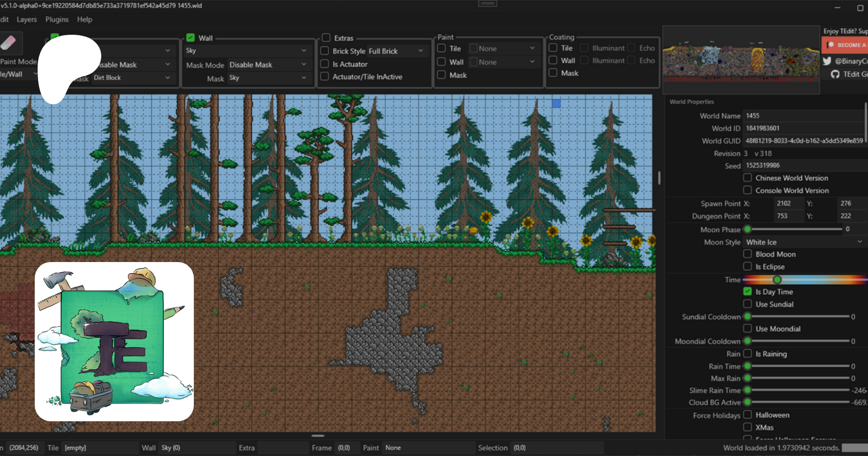The image size is (868, 456).
Task: Open the Layers menu
Action: click(x=27, y=19)
